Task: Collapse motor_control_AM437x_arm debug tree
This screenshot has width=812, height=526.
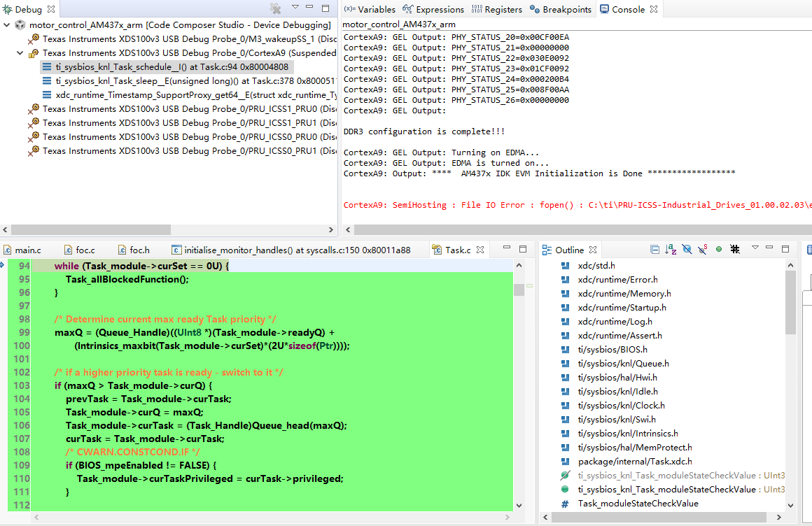Action: point(7,25)
